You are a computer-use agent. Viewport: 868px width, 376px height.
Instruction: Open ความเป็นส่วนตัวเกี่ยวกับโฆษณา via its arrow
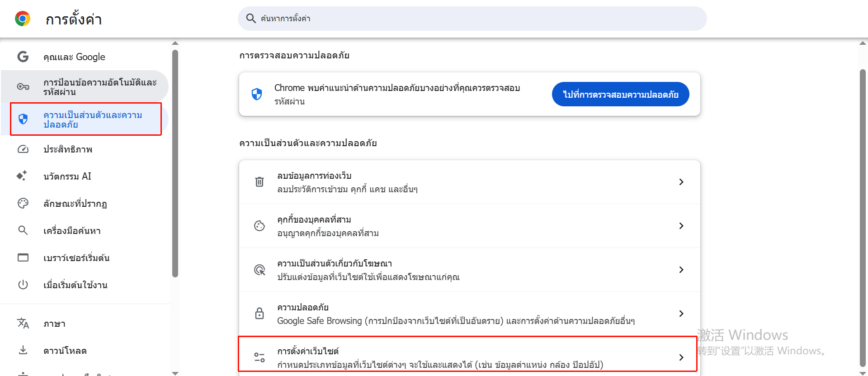(681, 270)
